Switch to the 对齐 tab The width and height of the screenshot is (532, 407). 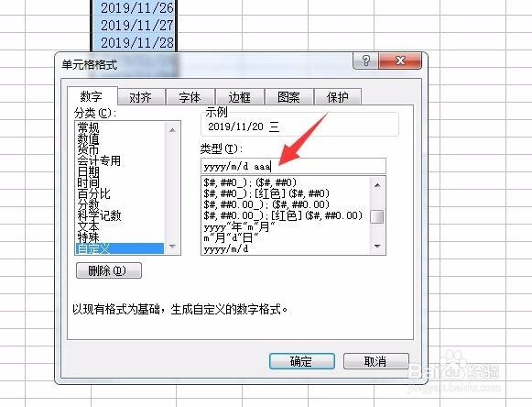point(141,97)
